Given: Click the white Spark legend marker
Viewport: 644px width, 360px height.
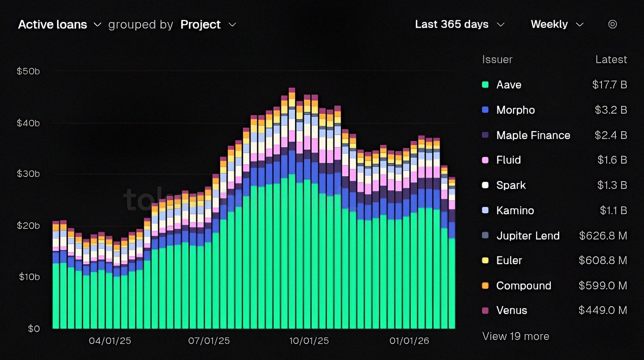Looking at the screenshot, I should coord(485,185).
